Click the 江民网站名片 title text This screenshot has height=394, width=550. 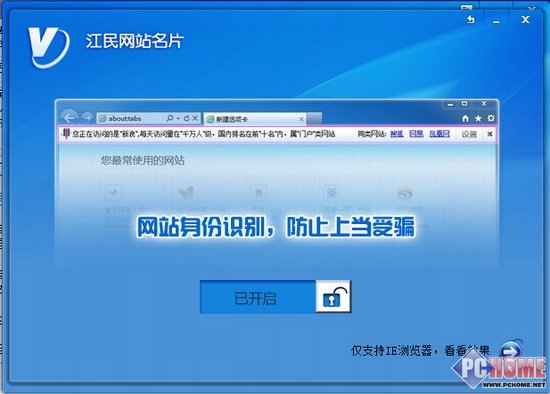135,41
